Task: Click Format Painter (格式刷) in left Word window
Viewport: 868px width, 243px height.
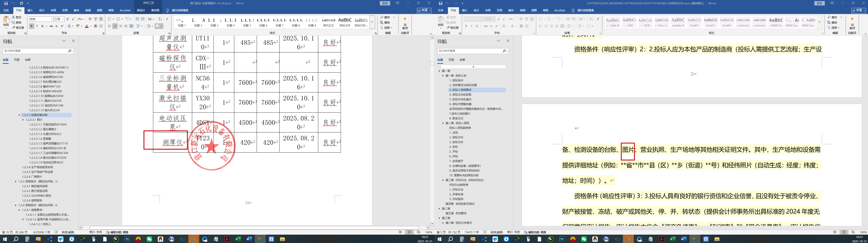Action: 18,28
